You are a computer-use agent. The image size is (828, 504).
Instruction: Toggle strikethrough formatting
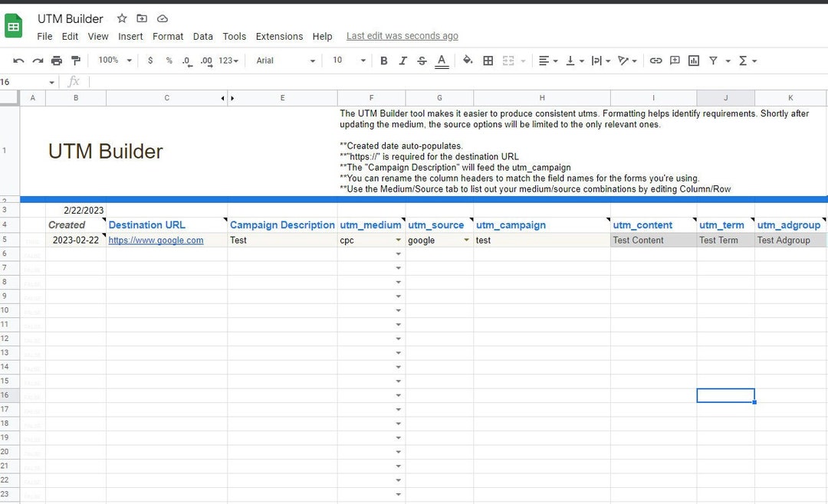click(422, 61)
